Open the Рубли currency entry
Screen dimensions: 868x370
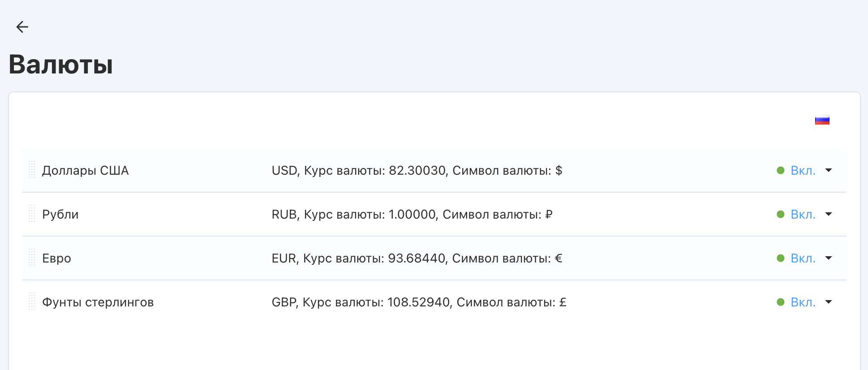[60, 215]
